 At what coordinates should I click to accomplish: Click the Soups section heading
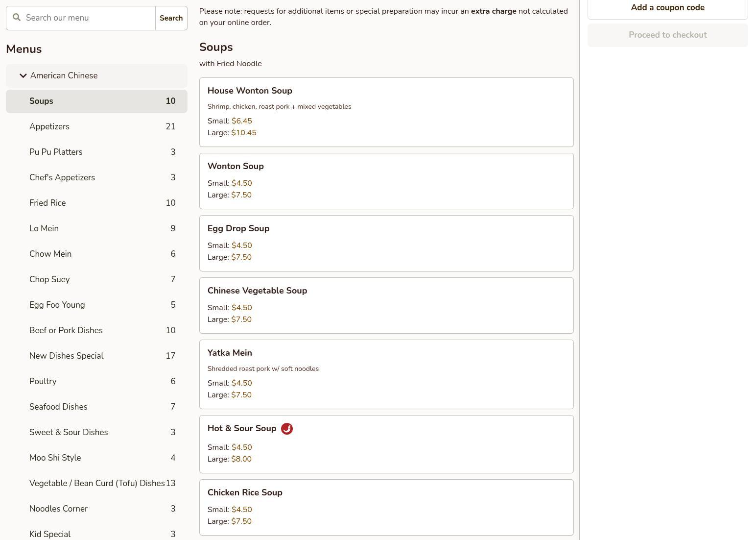216,48
